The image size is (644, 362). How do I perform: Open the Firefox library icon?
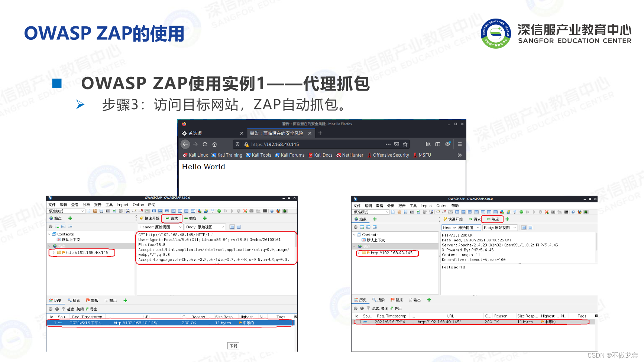pos(428,144)
